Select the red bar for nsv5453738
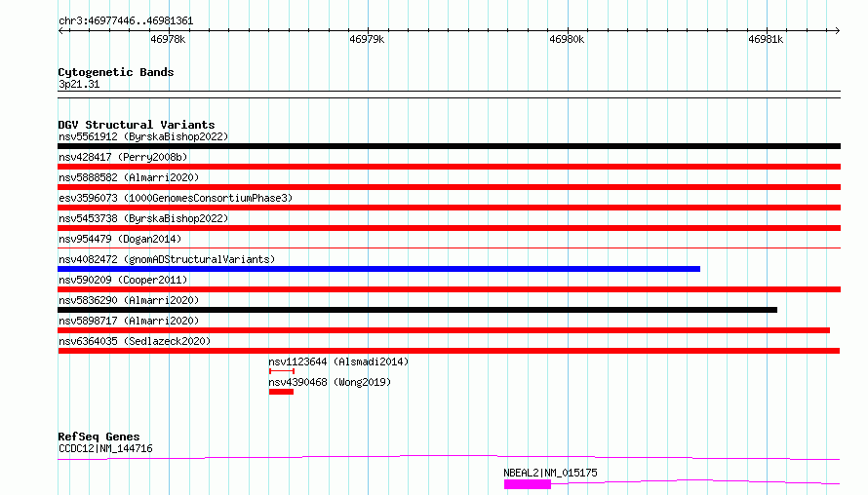 click(449, 228)
